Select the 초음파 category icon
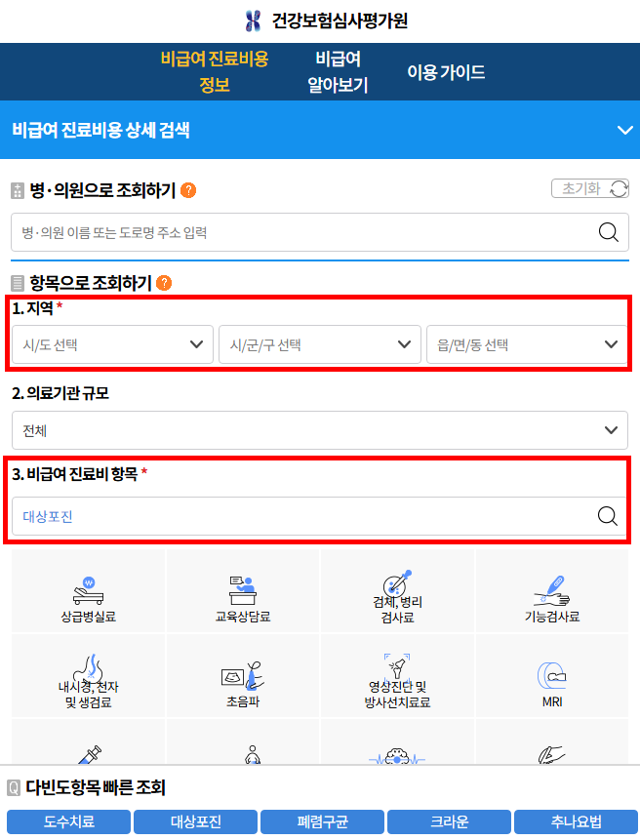The height and width of the screenshot is (840, 640). coord(243,676)
